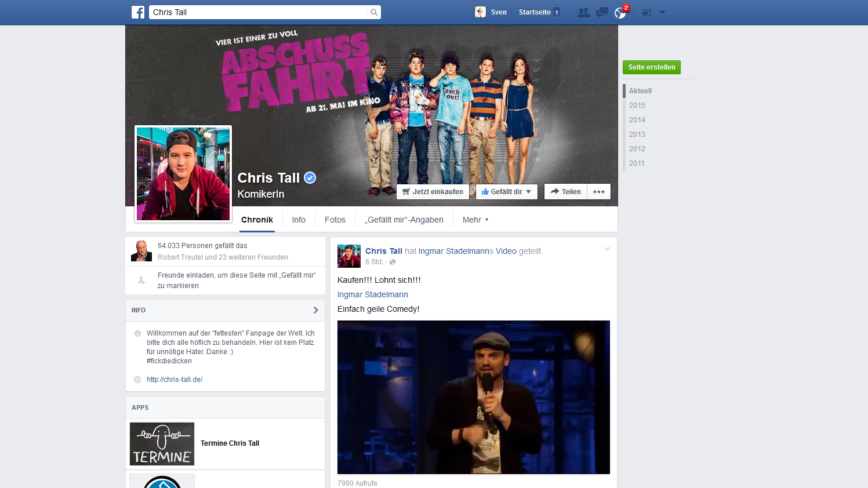Click Robert Treutel's friend avatar
Screen dimensions: 868x488
coord(141,251)
